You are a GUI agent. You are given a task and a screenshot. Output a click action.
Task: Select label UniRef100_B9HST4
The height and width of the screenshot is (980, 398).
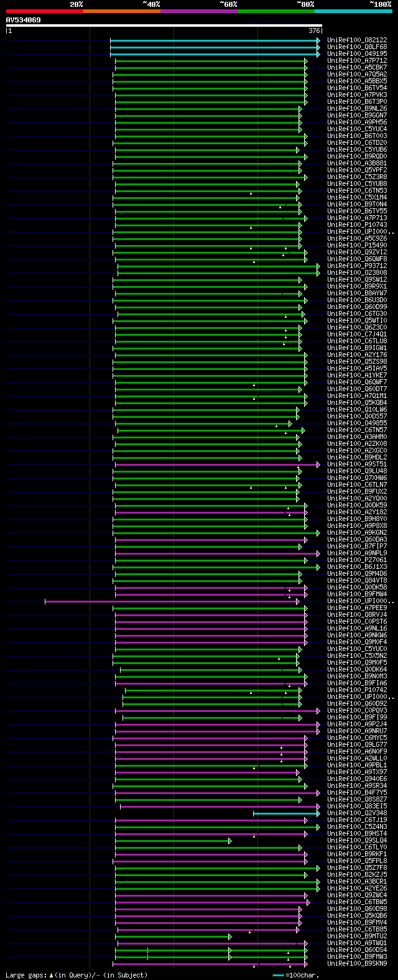357,833
